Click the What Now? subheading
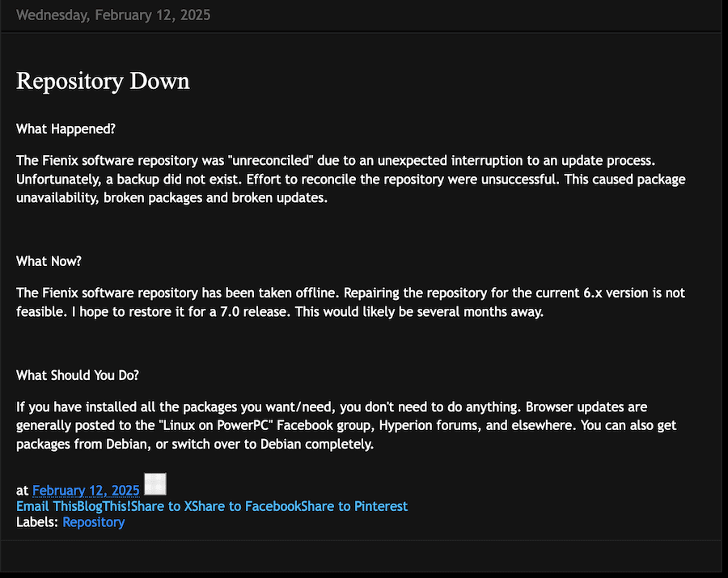 [49, 261]
